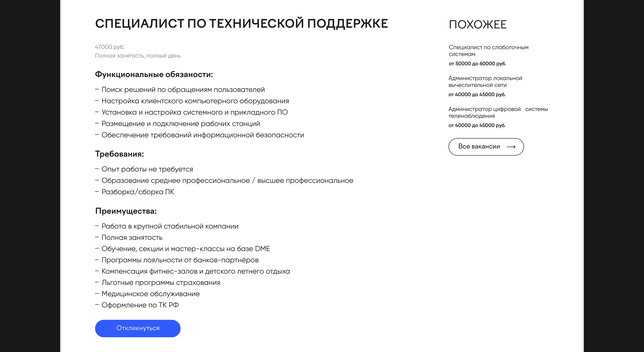Click the Функциональные обязаности section heading
The width and height of the screenshot is (644, 352).
[x=154, y=74]
